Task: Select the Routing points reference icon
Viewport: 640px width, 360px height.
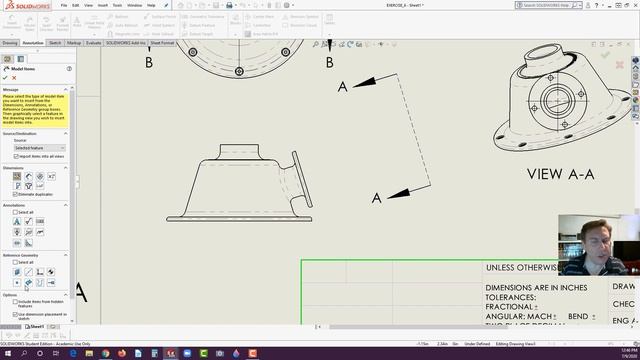Action: point(51,282)
